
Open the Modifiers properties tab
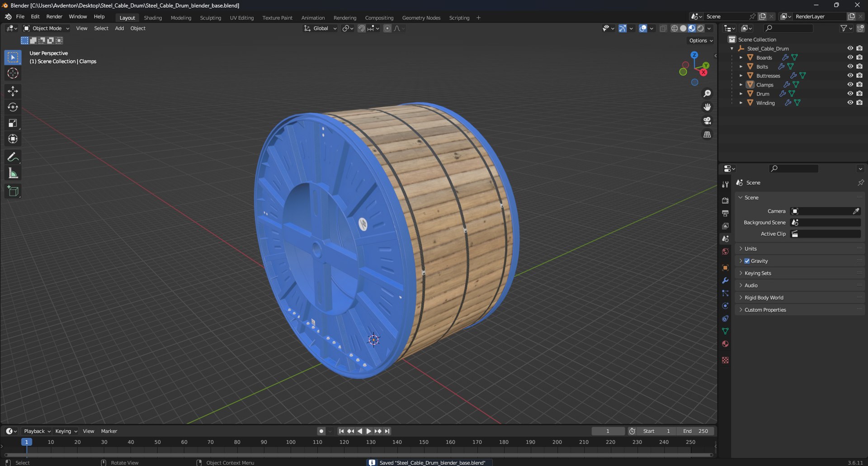tap(725, 281)
